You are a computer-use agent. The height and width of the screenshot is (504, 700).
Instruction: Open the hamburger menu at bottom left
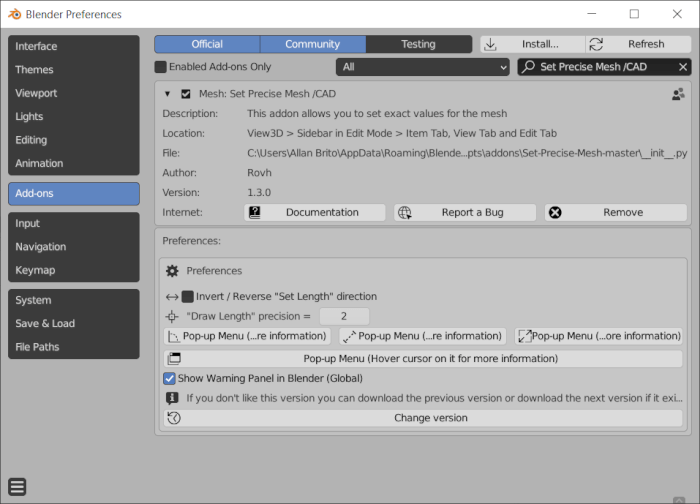coord(17,487)
